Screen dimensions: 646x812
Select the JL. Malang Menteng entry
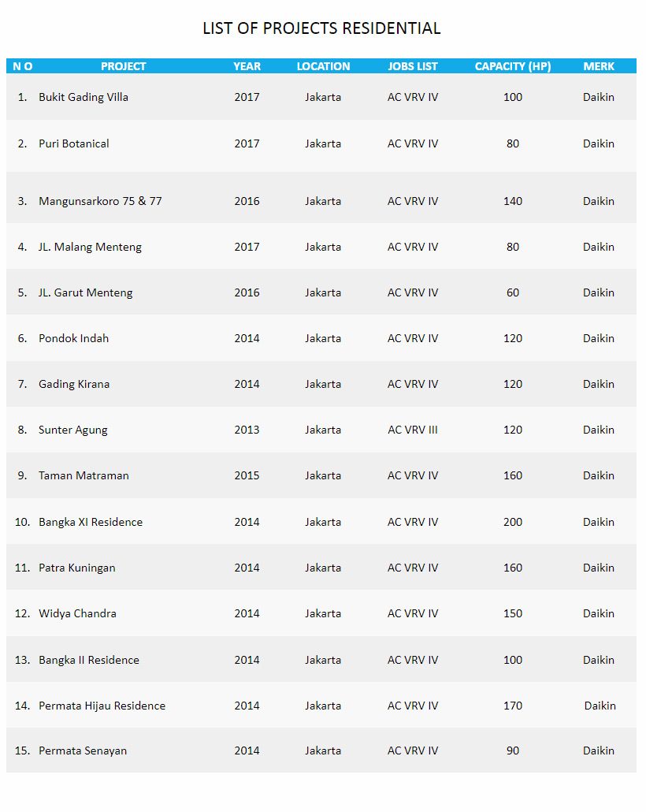pos(90,247)
